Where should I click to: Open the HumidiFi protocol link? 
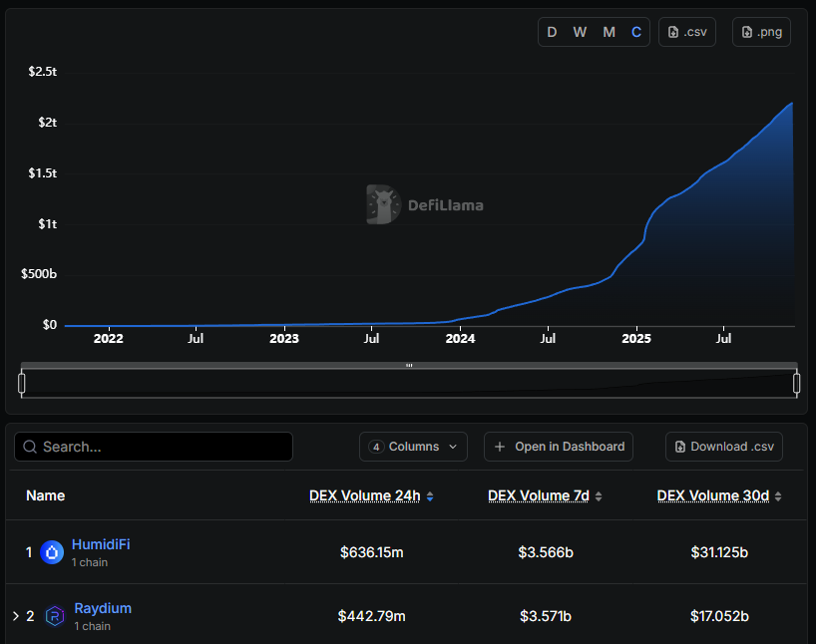[101, 544]
